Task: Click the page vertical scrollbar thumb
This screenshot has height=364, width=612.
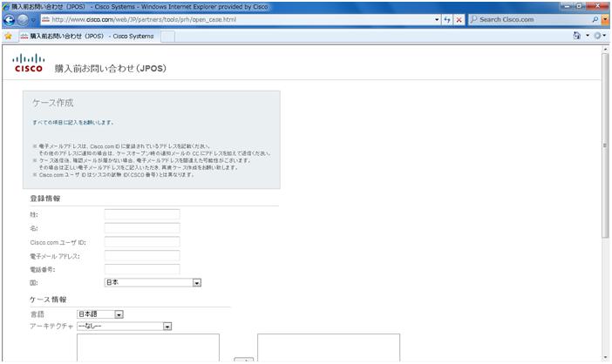Action: pyautogui.click(x=605, y=145)
